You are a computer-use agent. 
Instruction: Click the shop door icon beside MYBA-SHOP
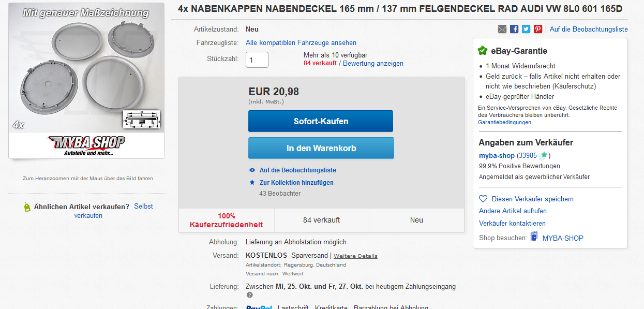(534, 238)
